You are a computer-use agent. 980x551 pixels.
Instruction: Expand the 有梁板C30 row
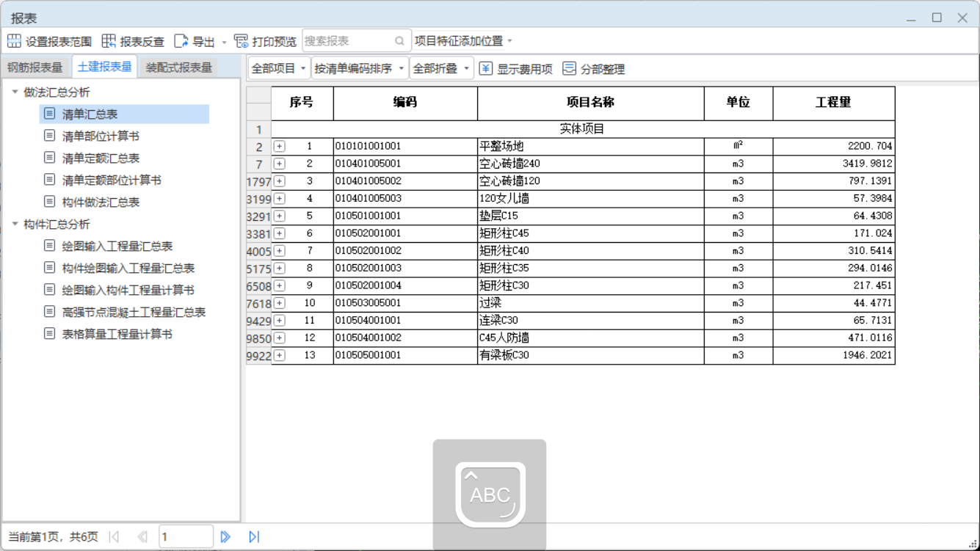pyautogui.click(x=280, y=355)
